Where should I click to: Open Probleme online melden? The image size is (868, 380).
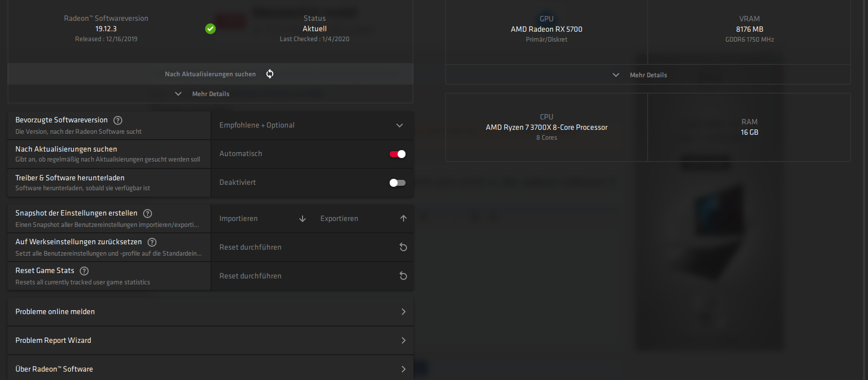coord(210,312)
